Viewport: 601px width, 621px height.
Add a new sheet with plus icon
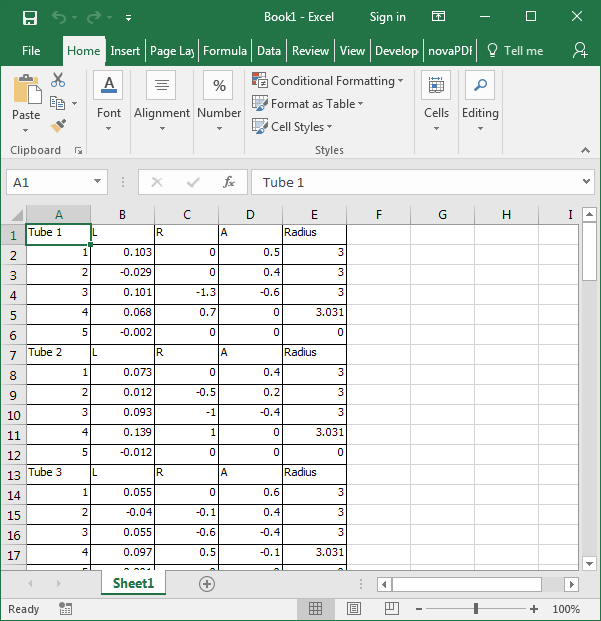click(x=207, y=583)
